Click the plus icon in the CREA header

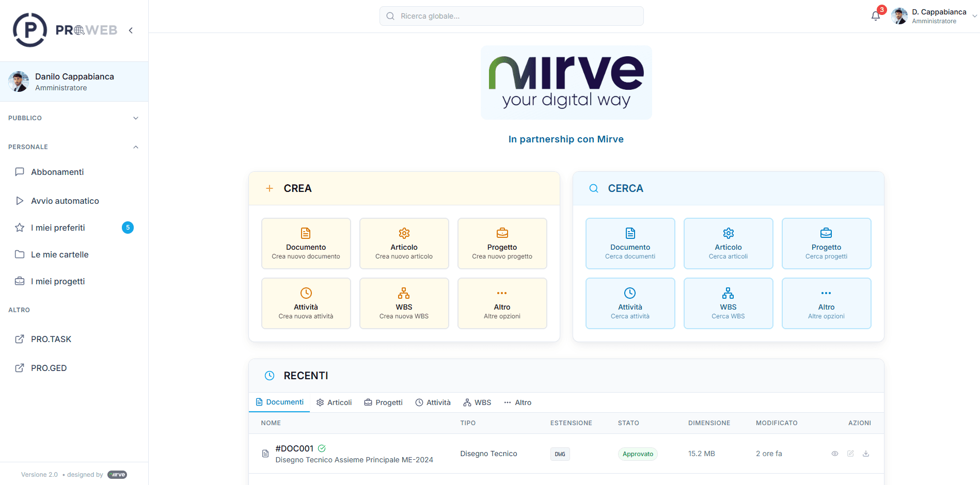click(270, 188)
